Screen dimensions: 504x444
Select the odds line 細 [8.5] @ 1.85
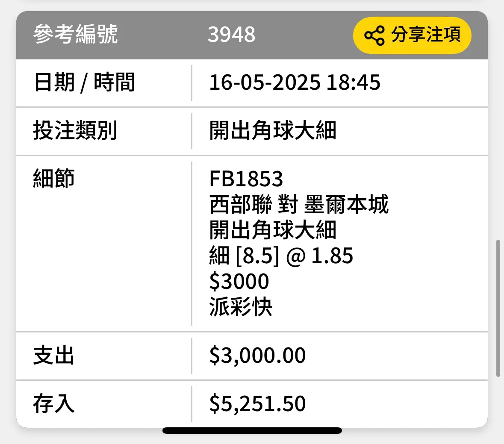[x=281, y=256]
